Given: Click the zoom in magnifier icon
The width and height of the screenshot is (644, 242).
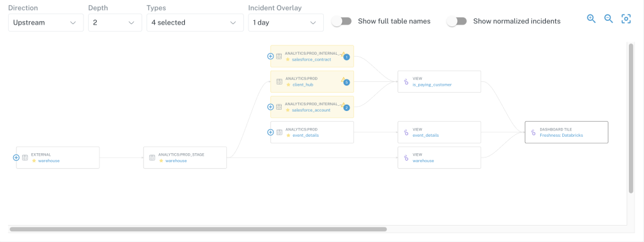Looking at the screenshot, I should (x=591, y=18).
